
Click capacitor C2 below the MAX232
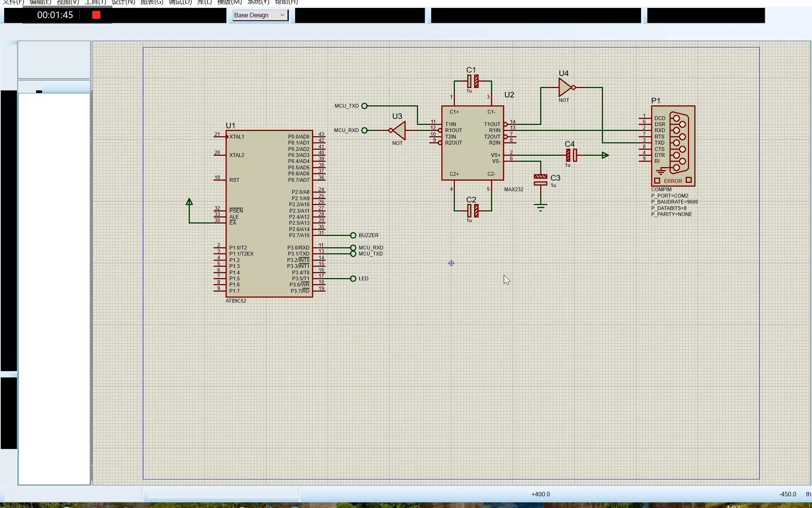(473, 211)
